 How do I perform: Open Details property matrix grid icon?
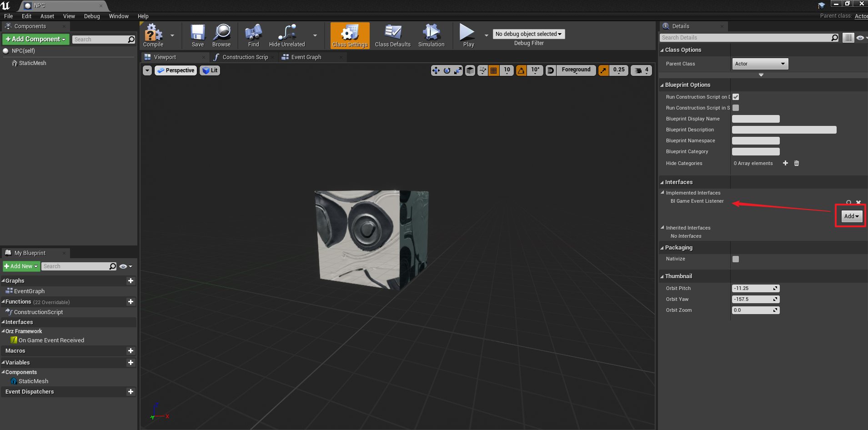point(848,38)
